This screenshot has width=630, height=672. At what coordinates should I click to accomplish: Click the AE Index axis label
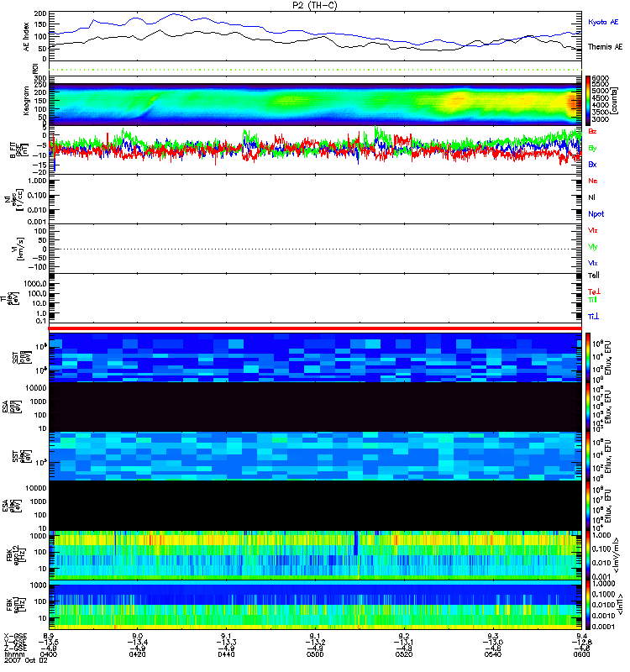click(x=27, y=37)
